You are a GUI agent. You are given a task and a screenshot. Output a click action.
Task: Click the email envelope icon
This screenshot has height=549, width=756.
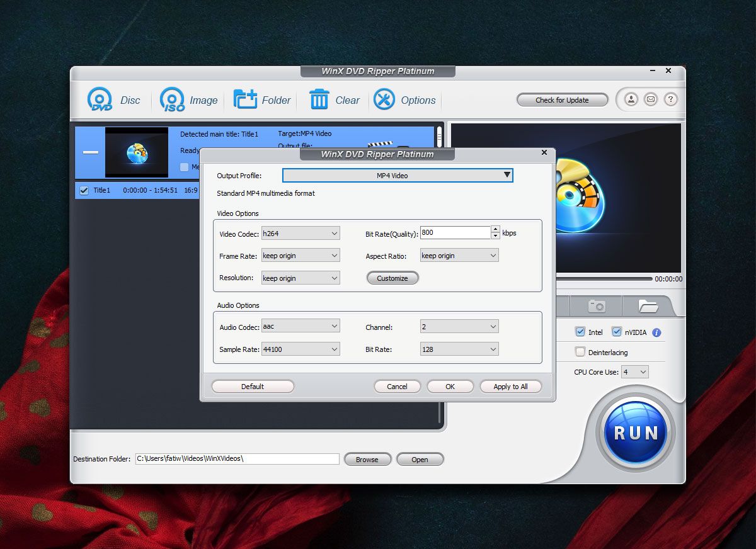point(651,99)
